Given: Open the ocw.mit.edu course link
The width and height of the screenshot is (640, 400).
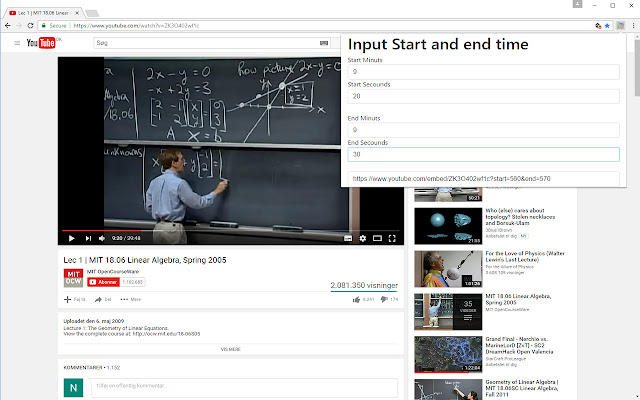Looking at the screenshot, I should (166, 334).
